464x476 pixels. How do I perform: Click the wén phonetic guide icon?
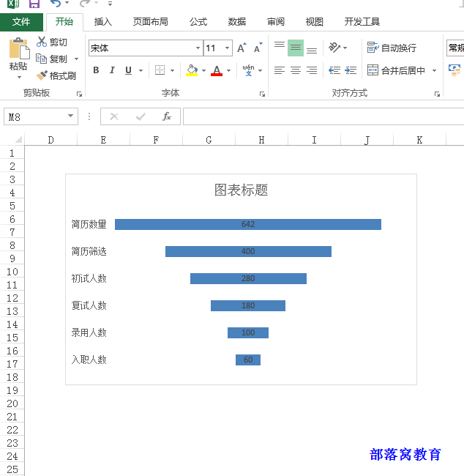[249, 70]
